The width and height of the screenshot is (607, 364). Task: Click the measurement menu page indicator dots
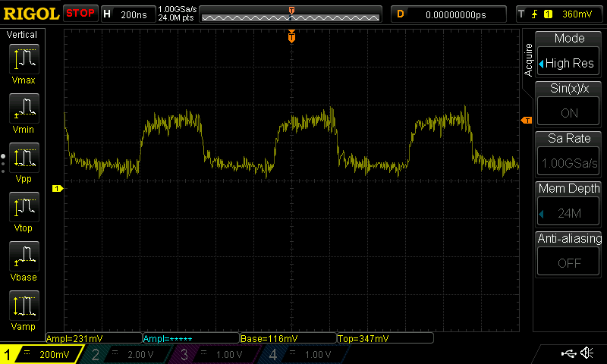(x=3, y=163)
